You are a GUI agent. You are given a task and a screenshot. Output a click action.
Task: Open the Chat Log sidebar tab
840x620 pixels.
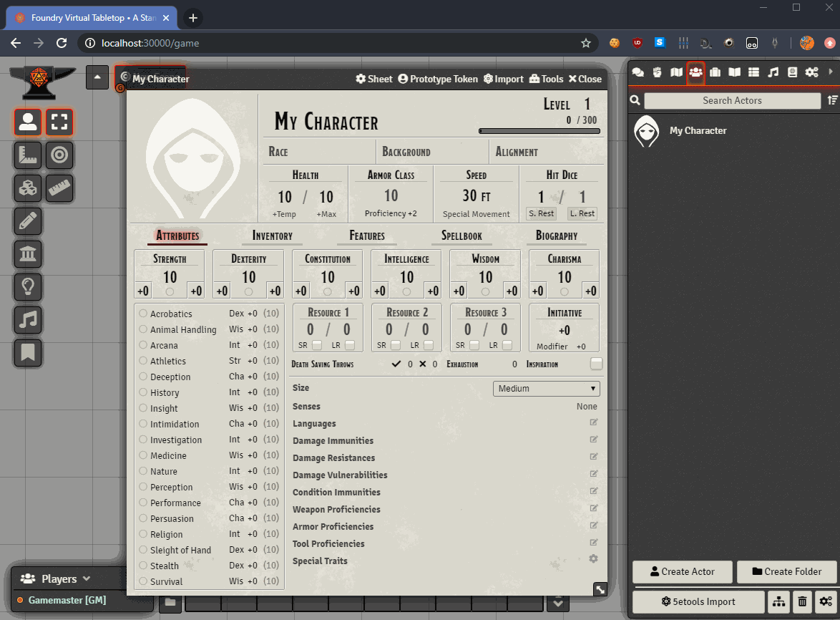(638, 72)
